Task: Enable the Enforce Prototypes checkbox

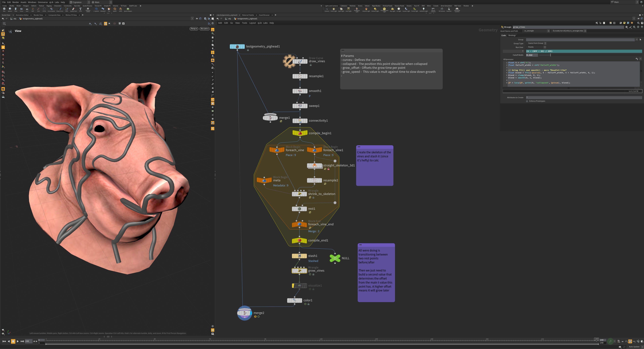Action: (x=527, y=101)
